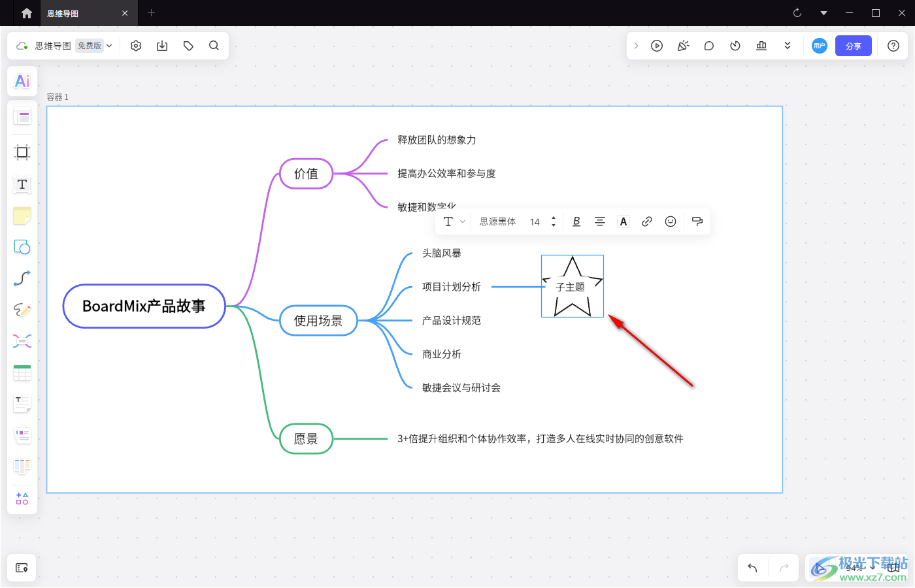
Task: Select the 使用场景 branch node
Action: point(318,321)
